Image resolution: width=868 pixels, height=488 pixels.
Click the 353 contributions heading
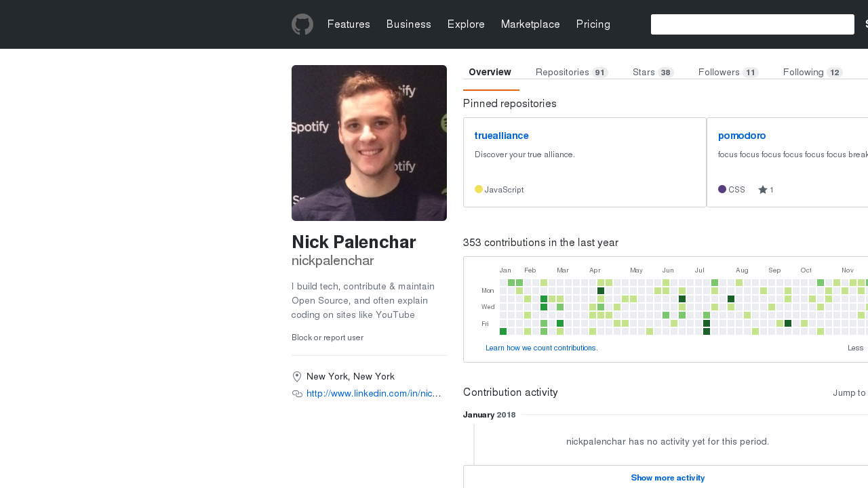(540, 243)
